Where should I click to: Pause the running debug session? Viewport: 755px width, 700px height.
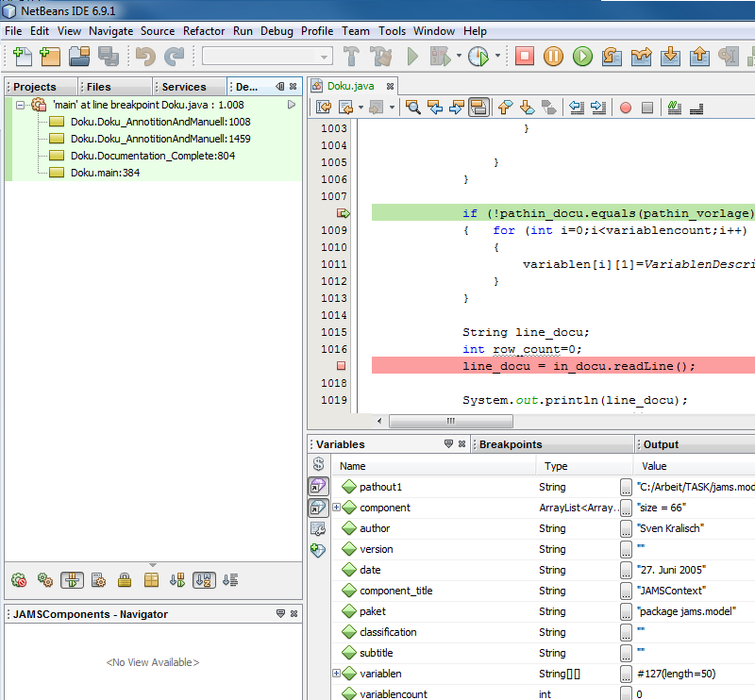coord(554,57)
